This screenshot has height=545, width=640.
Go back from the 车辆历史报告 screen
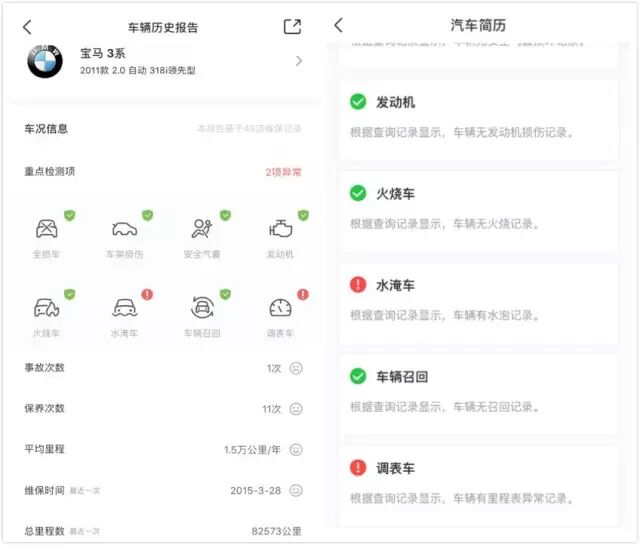point(27,27)
